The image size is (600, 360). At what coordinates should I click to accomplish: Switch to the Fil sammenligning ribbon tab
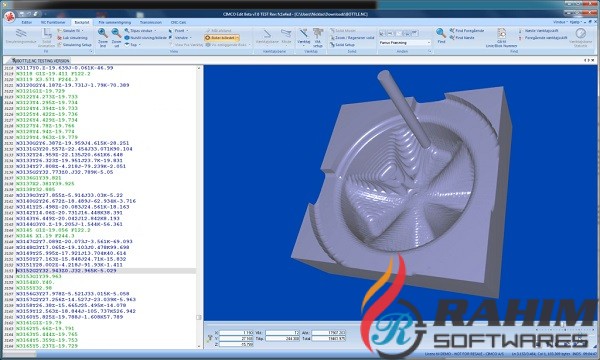point(115,22)
